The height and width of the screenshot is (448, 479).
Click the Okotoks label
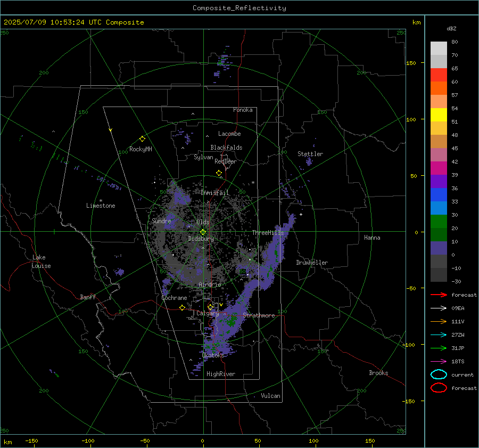click(213, 355)
